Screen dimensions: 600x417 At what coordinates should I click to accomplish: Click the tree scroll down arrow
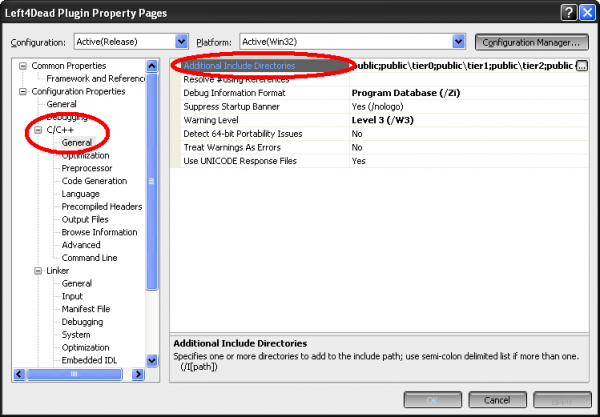(152, 360)
